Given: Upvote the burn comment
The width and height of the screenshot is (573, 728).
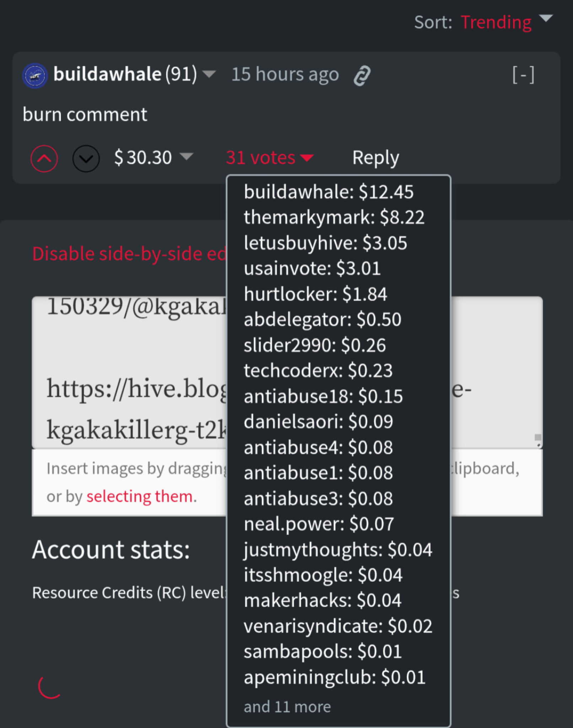Looking at the screenshot, I should (x=44, y=159).
